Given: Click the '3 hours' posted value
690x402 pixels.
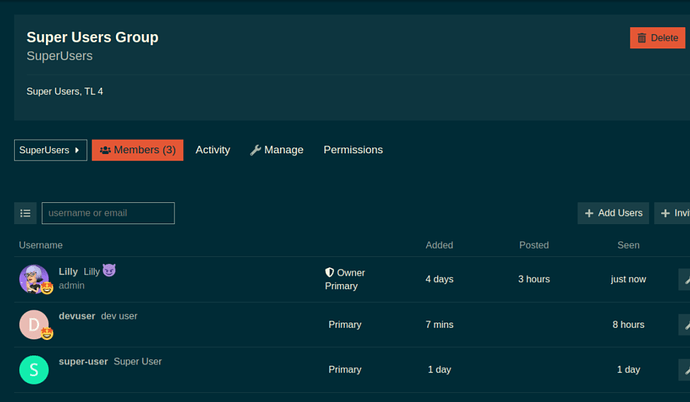Looking at the screenshot, I should pos(534,279).
